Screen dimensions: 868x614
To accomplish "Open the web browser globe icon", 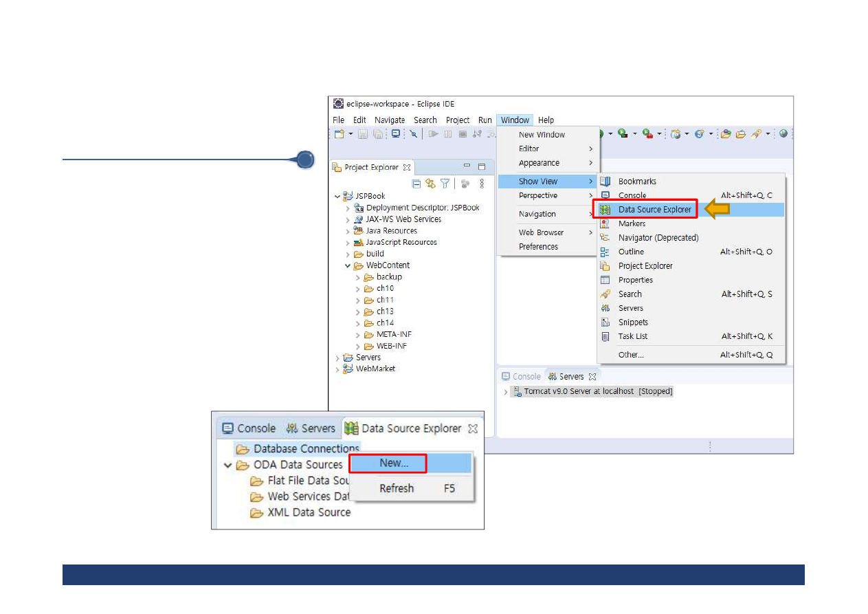I will (783, 134).
